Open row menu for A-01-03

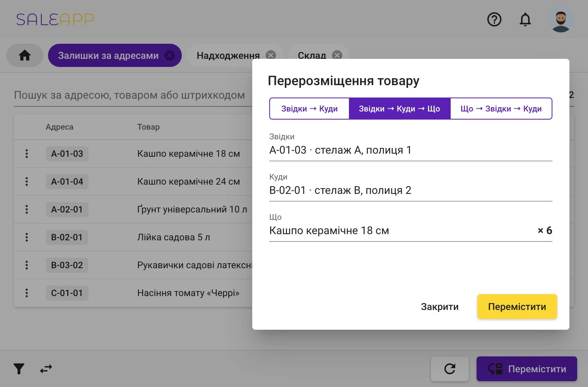[x=27, y=154]
